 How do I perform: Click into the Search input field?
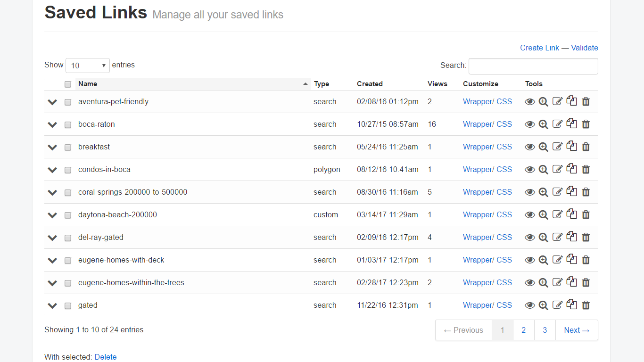[533, 66]
